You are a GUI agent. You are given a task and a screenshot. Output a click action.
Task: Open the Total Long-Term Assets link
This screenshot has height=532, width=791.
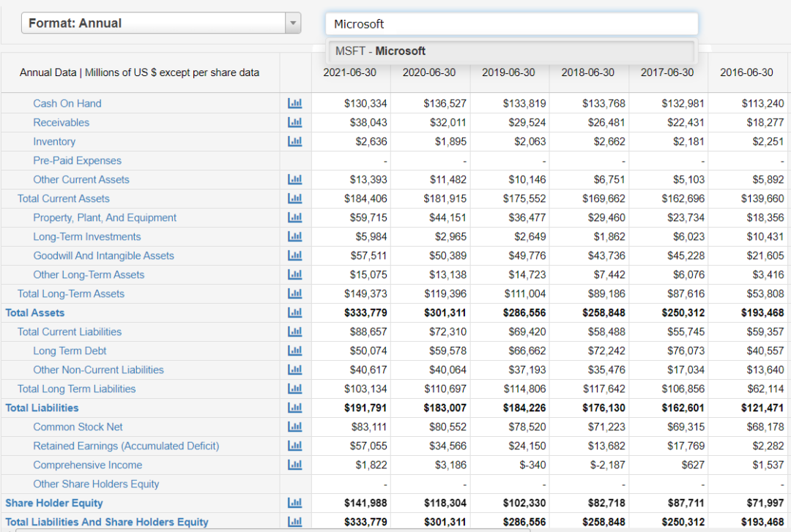point(71,293)
